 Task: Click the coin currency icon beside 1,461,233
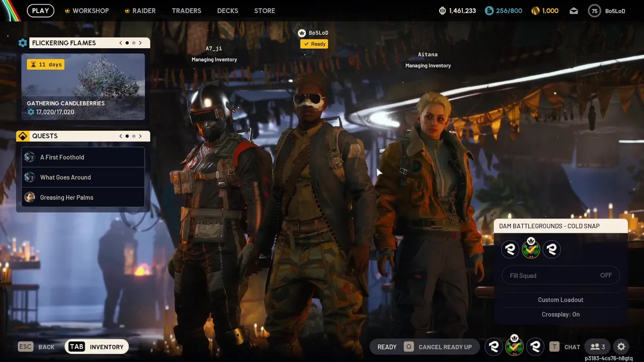click(443, 11)
